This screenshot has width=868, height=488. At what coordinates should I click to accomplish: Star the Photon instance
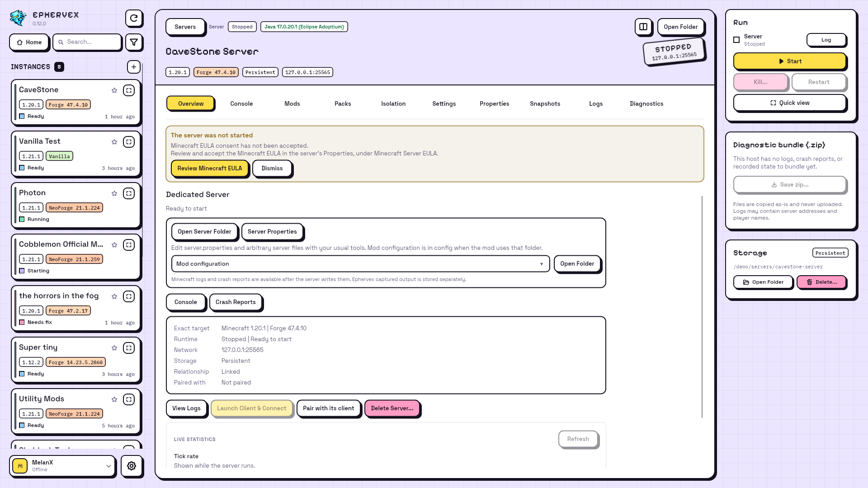[x=114, y=193]
